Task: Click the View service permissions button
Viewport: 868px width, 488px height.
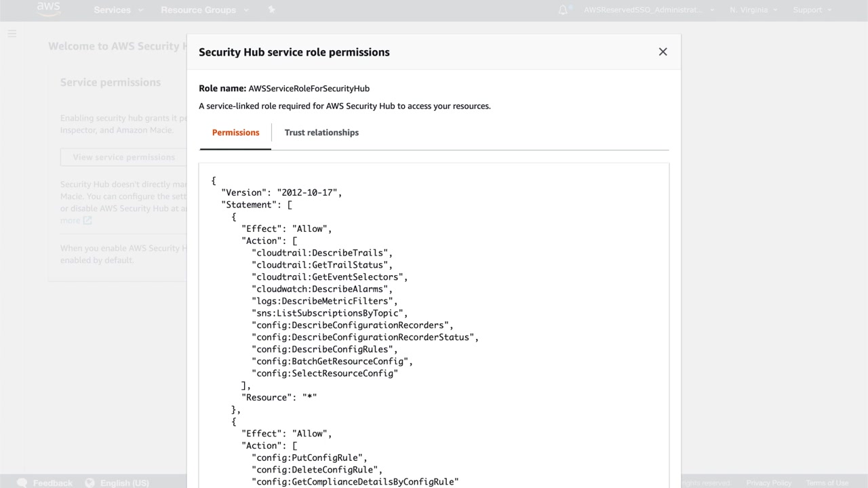Action: 123,157
